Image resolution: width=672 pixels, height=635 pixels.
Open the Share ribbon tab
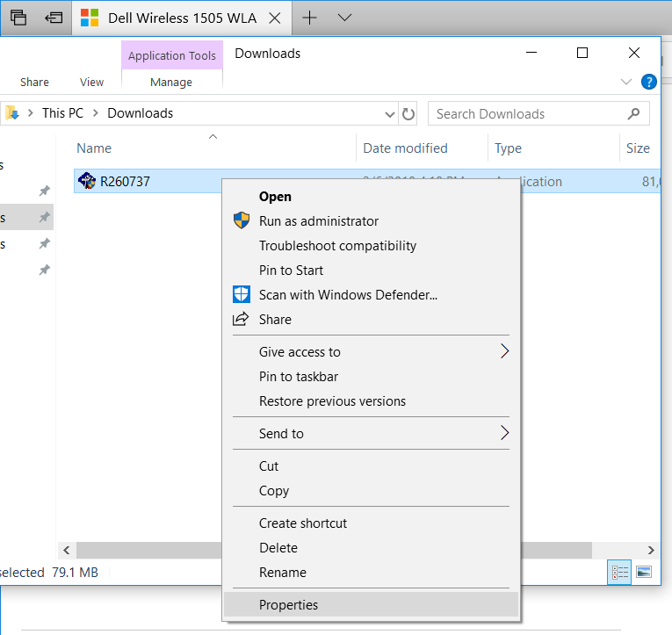point(34,82)
